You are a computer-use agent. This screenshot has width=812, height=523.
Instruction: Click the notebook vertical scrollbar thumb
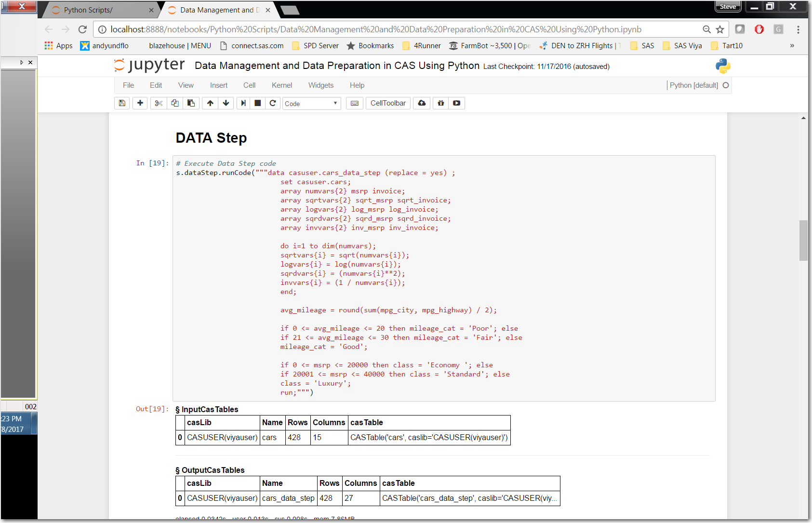(x=803, y=240)
